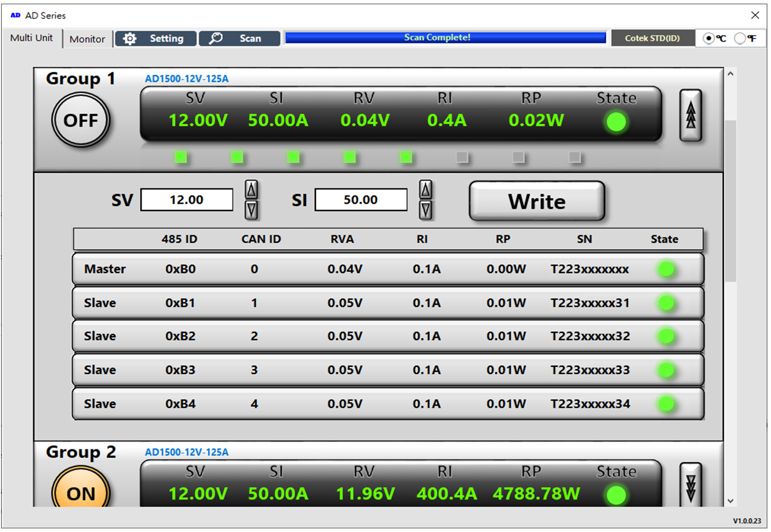
Task: Click state indicator for Slave 0xB1
Action: 666,303
